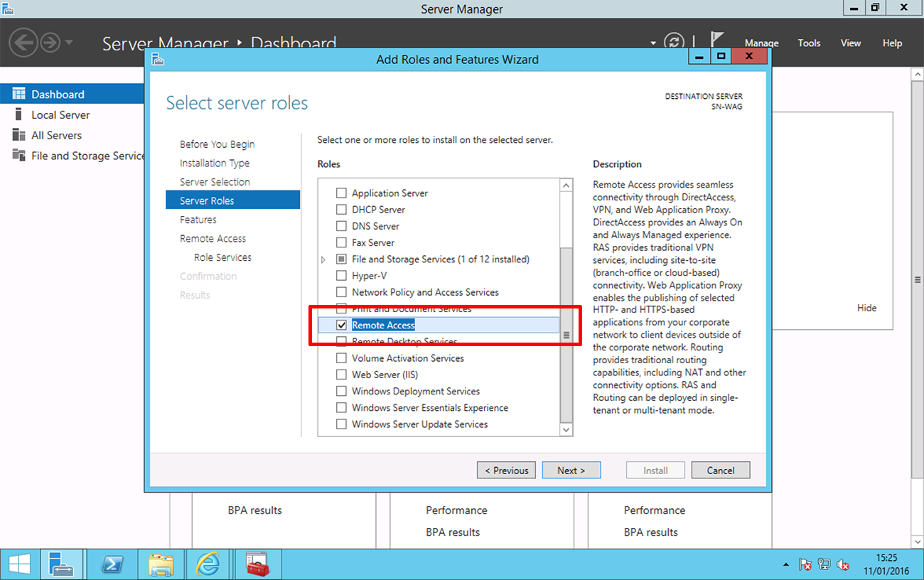Jump to the Features wizard step

click(x=198, y=220)
